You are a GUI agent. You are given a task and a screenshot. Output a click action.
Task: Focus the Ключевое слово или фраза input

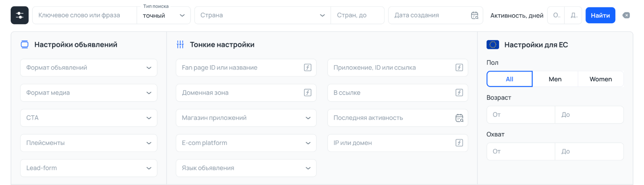84,15
